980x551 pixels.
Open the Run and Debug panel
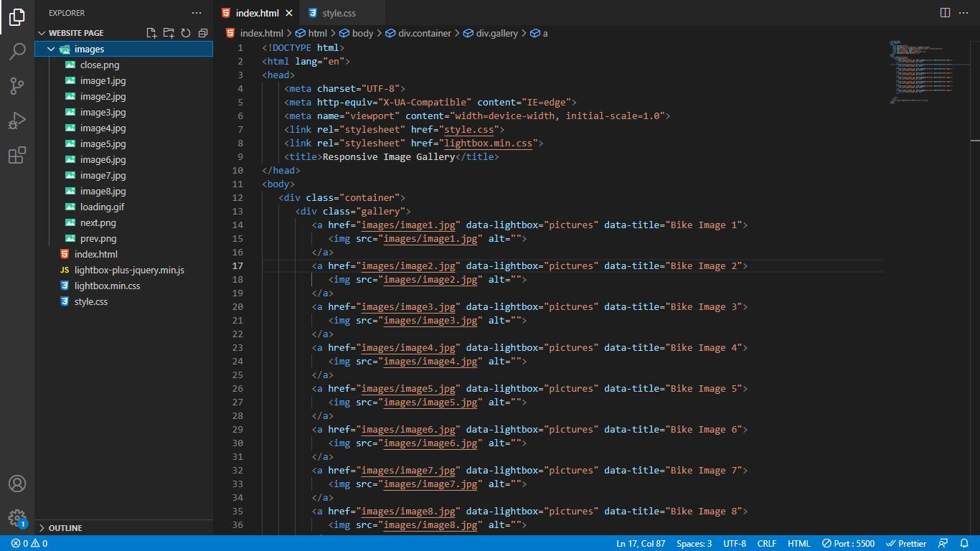17,121
